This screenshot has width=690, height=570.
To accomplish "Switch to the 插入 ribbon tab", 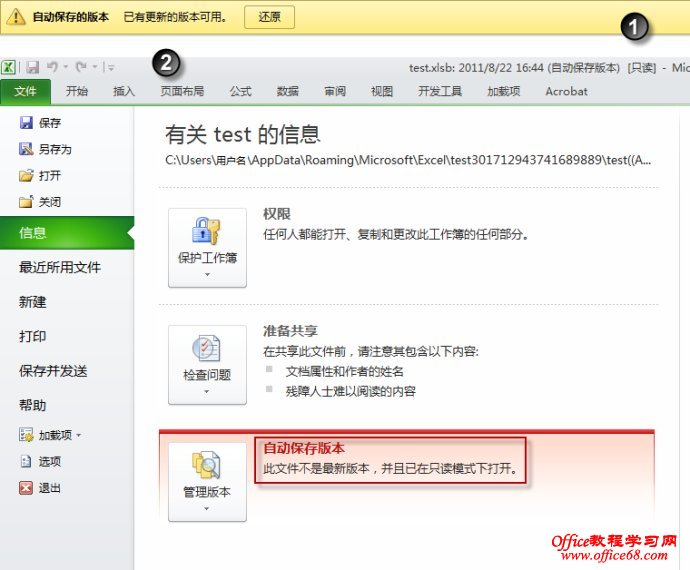I will (x=124, y=91).
